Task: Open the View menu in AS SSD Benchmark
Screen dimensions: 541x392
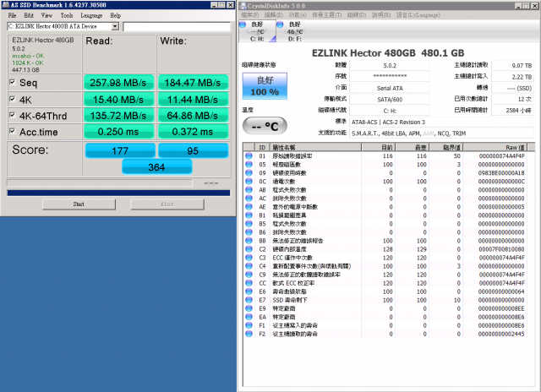Action: pyautogui.click(x=46, y=15)
